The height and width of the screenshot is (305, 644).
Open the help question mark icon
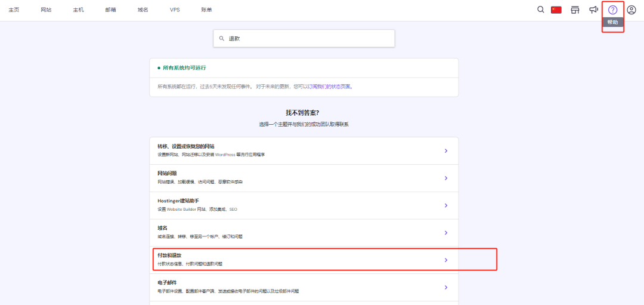pos(612,10)
